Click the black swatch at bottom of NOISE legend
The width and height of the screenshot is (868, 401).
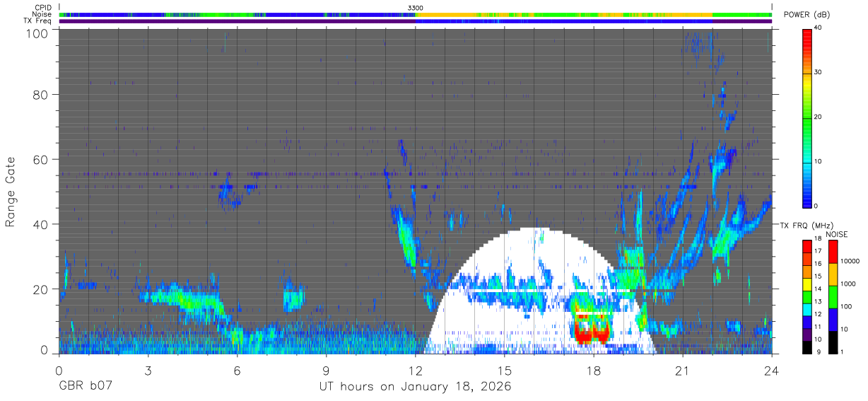click(833, 342)
